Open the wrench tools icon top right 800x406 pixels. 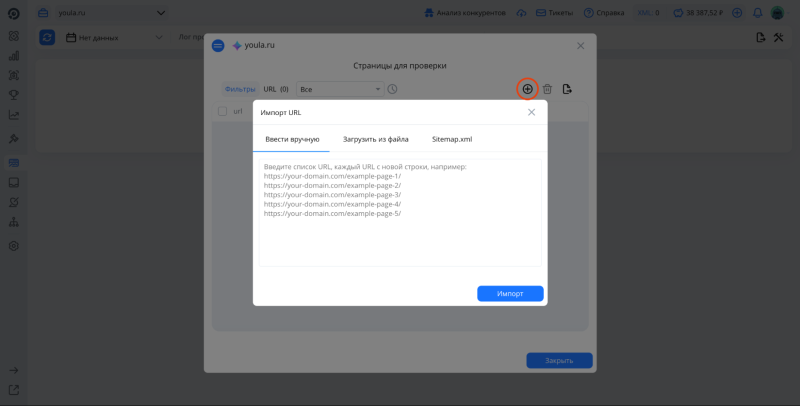click(x=778, y=37)
